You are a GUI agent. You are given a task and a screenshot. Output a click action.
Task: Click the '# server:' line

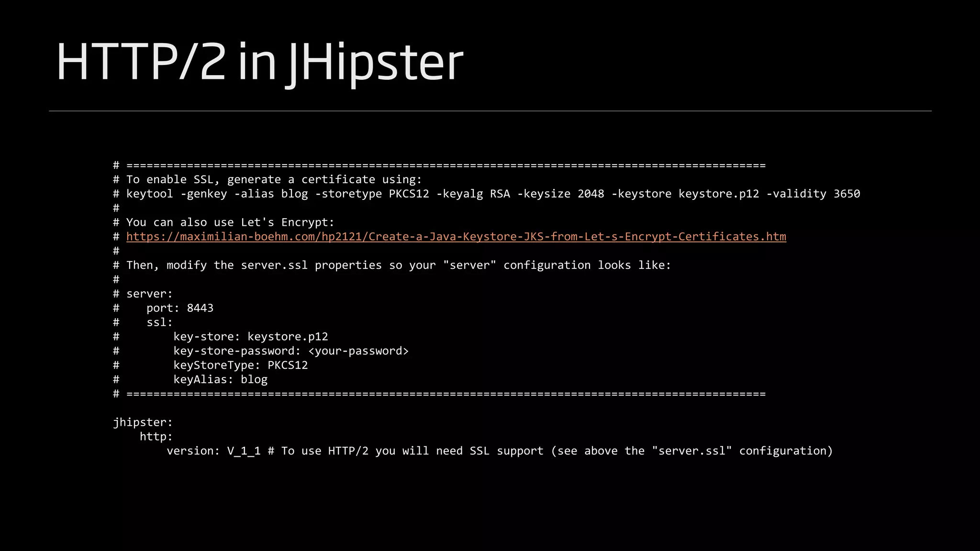[143, 294]
